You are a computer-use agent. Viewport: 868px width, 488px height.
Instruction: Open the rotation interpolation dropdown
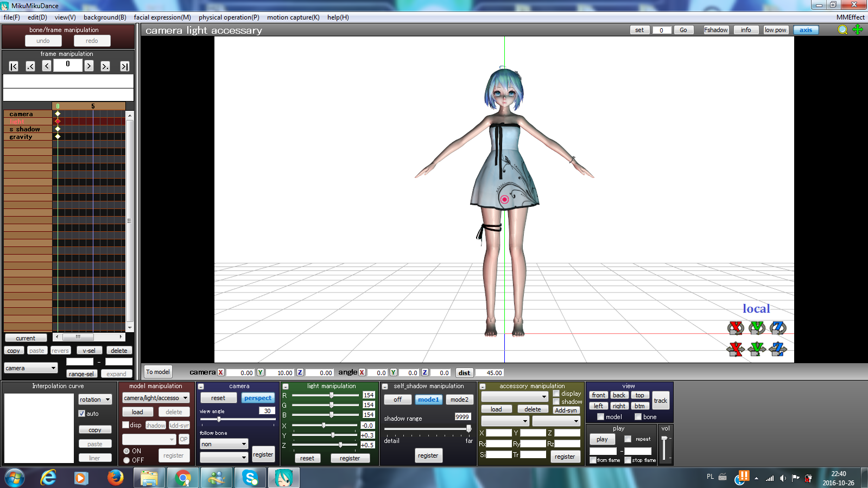click(x=95, y=400)
